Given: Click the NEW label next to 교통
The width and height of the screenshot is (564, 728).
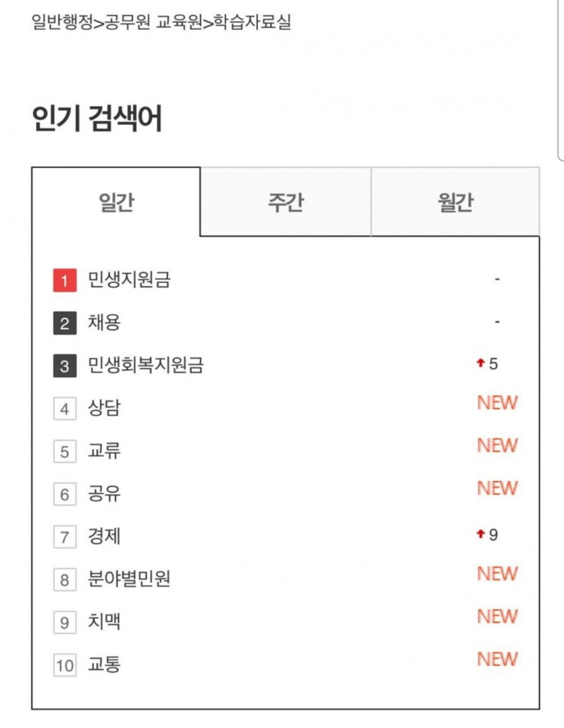Looking at the screenshot, I should [x=497, y=659].
